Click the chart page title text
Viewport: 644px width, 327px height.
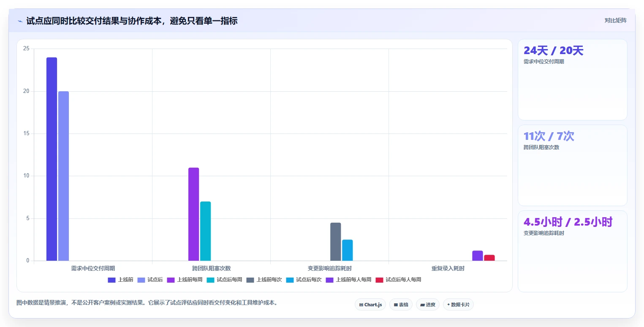pos(132,21)
